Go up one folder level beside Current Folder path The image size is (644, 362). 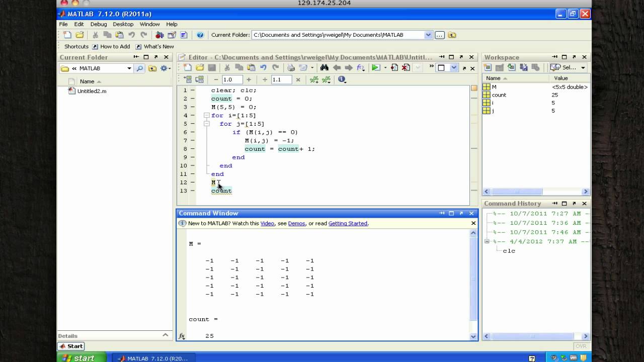coord(452,35)
